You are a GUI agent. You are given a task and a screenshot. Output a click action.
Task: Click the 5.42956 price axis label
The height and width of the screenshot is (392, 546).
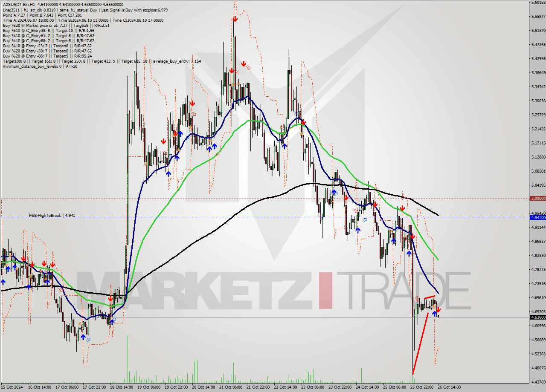point(538,58)
